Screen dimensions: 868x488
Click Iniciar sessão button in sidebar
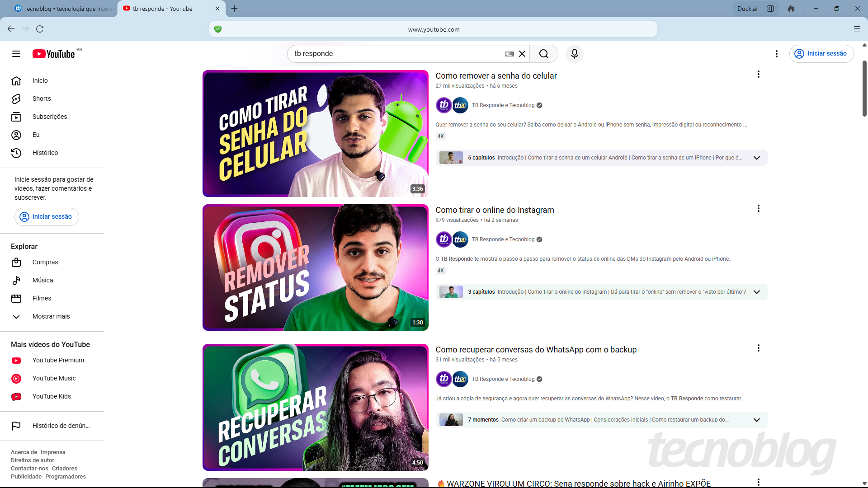coord(47,217)
